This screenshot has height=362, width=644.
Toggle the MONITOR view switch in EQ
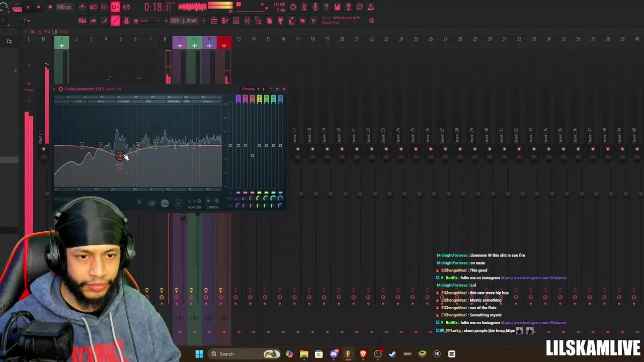coord(194,202)
